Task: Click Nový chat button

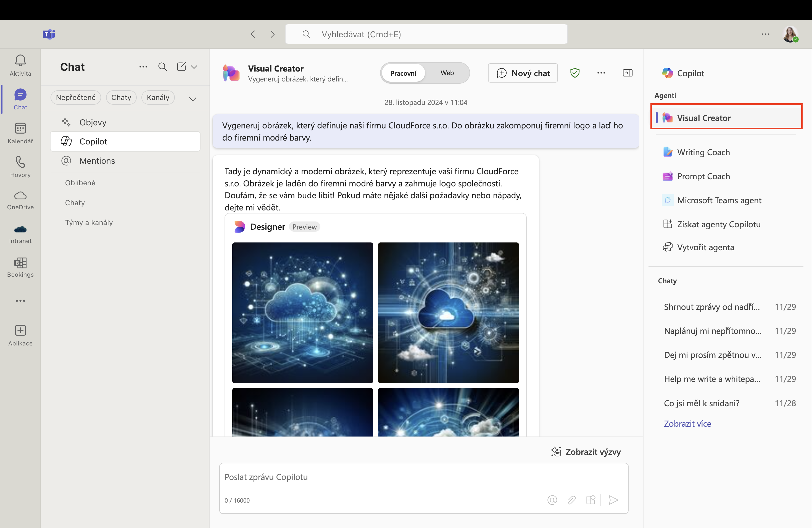Action: tap(523, 73)
